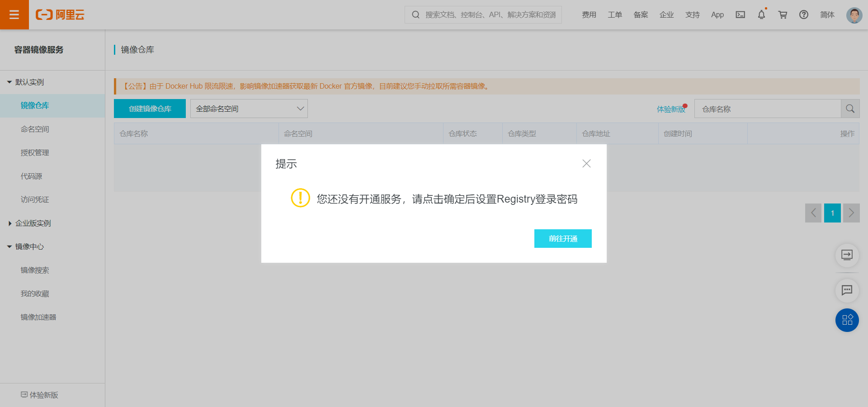This screenshot has width=868, height=407.
Task: Click the user avatar profile picture
Action: [x=854, y=15]
